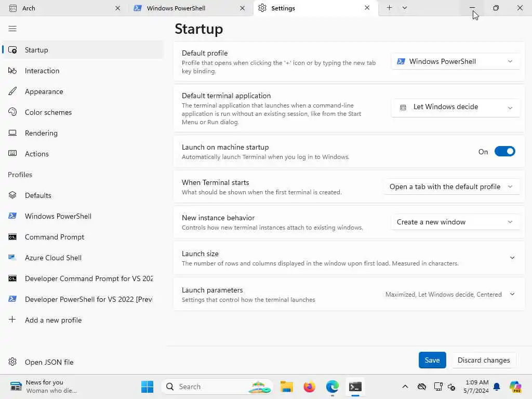Open the Default profile dropdown
The height and width of the screenshot is (399, 532).
[x=455, y=61]
